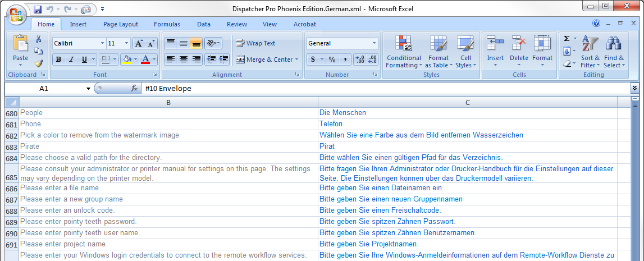Delete cells button
The height and width of the screenshot is (261, 644).
coord(519,51)
